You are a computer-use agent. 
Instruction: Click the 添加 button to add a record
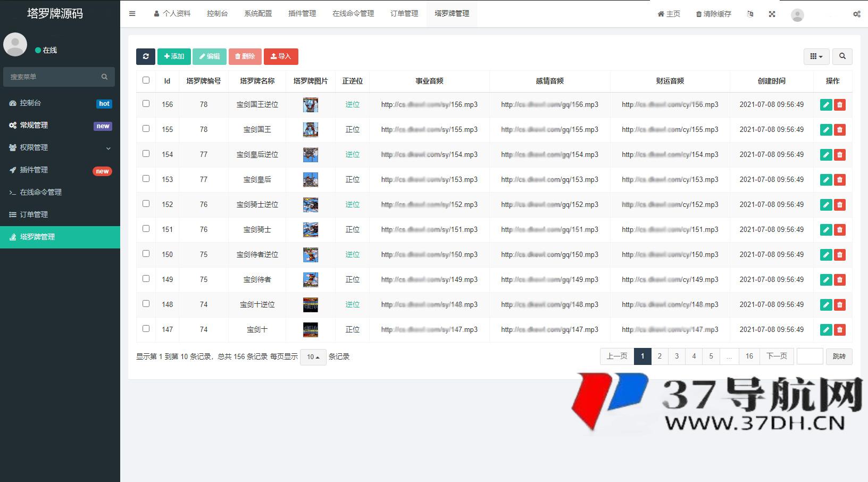(x=174, y=56)
